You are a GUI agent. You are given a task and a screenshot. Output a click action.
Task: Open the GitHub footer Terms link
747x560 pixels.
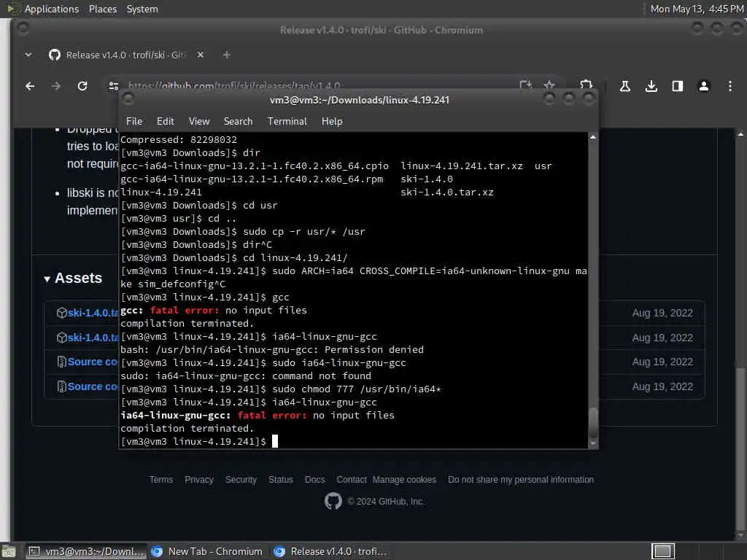point(161,480)
